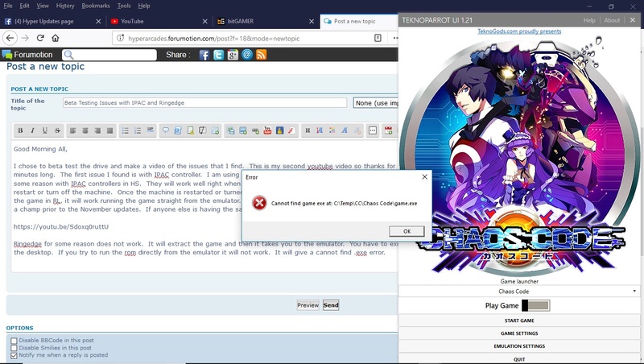Open About in TeknoParrot title bar
The height and width of the screenshot is (364, 644).
612,20
